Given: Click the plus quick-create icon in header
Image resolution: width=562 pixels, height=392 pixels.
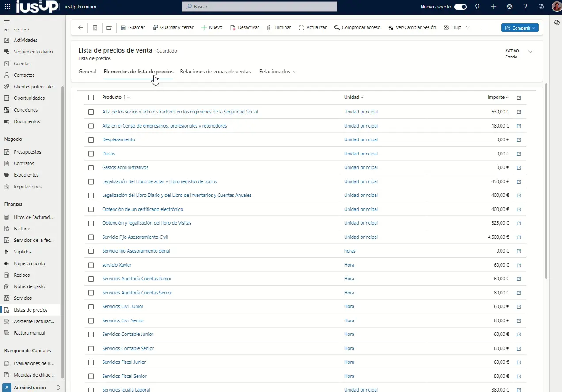Looking at the screenshot, I should (x=494, y=7).
